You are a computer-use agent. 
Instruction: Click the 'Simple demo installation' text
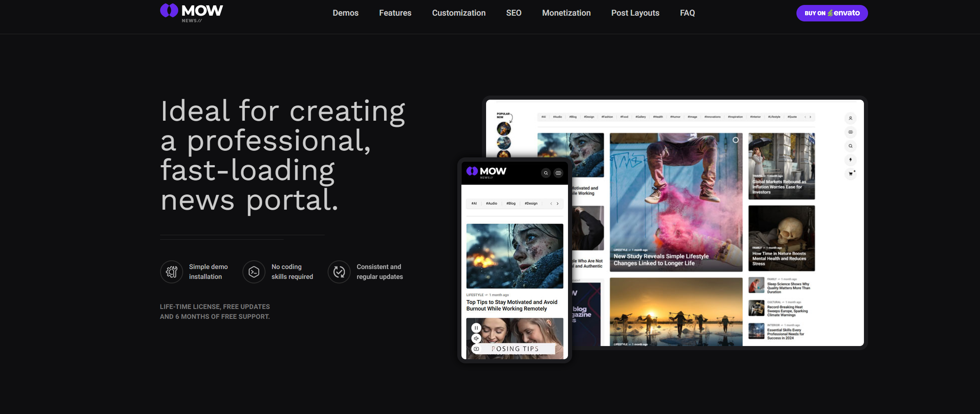pos(208,272)
